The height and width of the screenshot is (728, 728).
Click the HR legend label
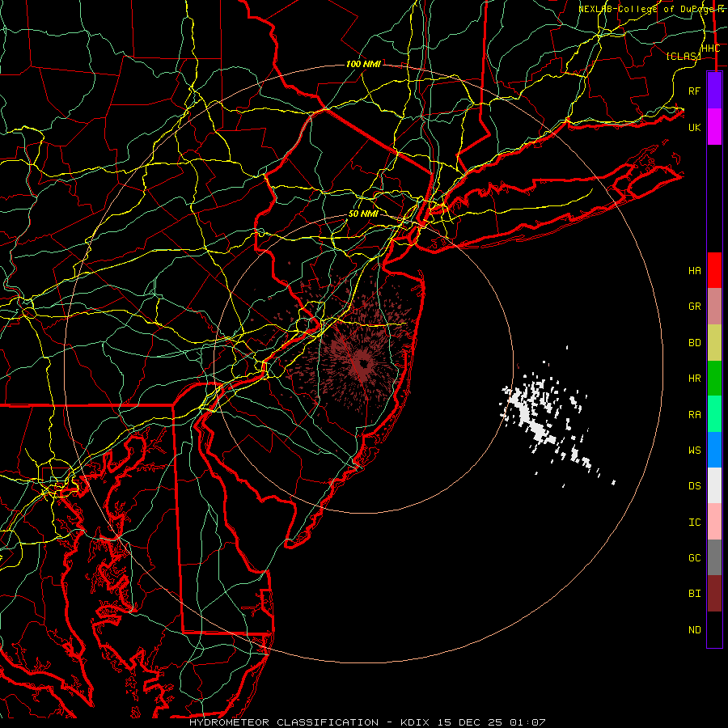coord(694,379)
